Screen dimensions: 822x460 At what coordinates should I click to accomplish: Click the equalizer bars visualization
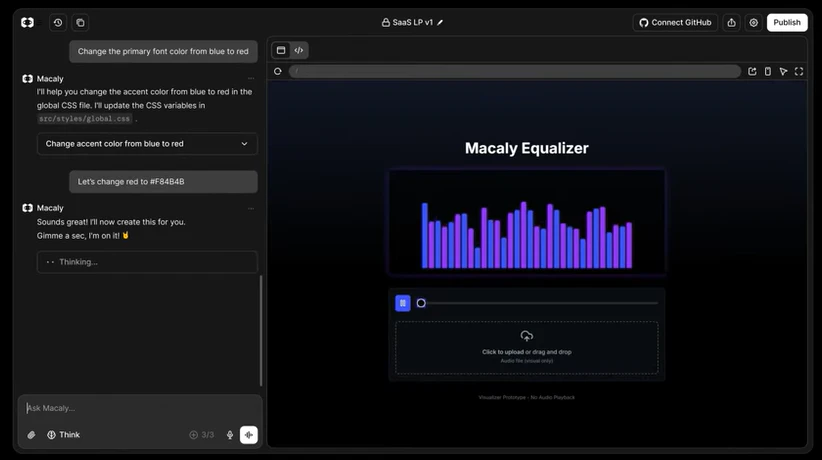(x=527, y=235)
